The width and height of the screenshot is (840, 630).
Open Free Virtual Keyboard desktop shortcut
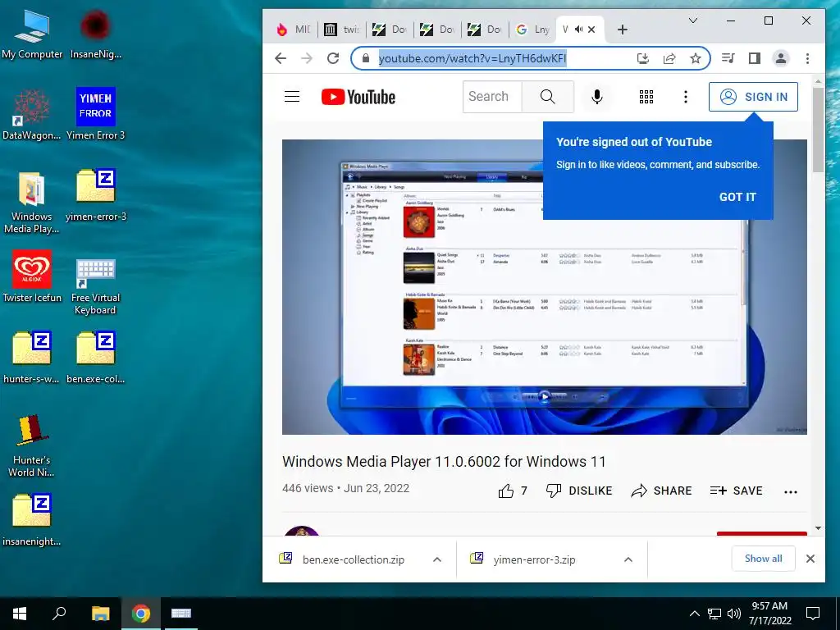pyautogui.click(x=95, y=285)
